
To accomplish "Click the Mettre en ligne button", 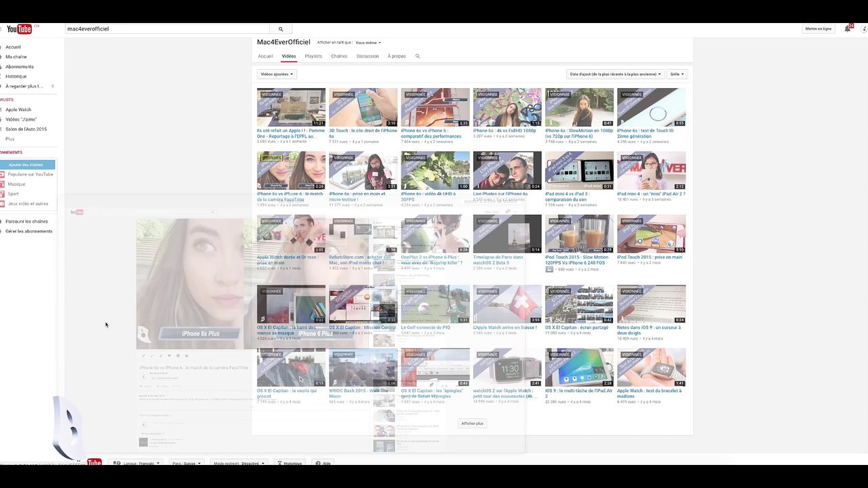I will 818,29.
